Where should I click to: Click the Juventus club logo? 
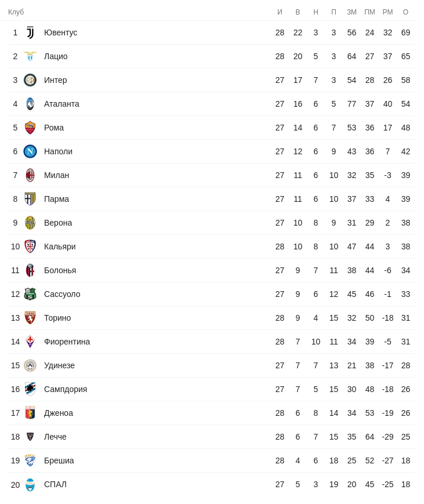coord(30,32)
